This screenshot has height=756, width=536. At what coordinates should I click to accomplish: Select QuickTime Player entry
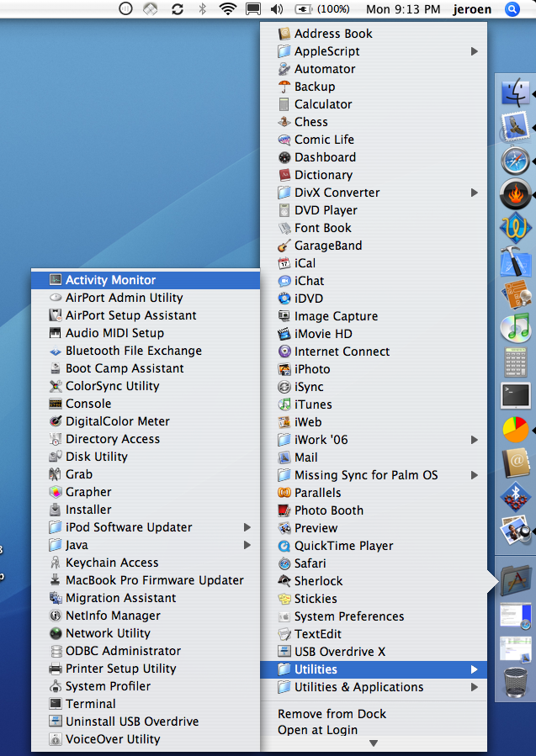tap(374, 546)
